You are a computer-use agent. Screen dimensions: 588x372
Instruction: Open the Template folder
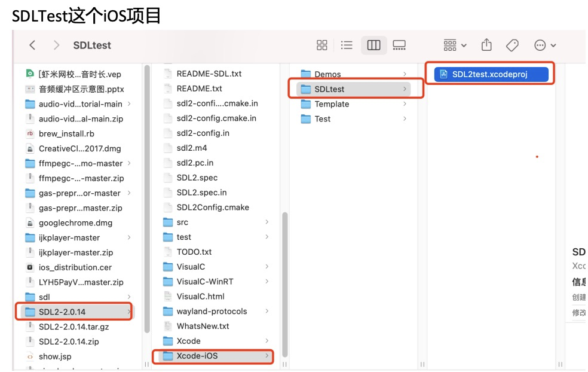(335, 103)
